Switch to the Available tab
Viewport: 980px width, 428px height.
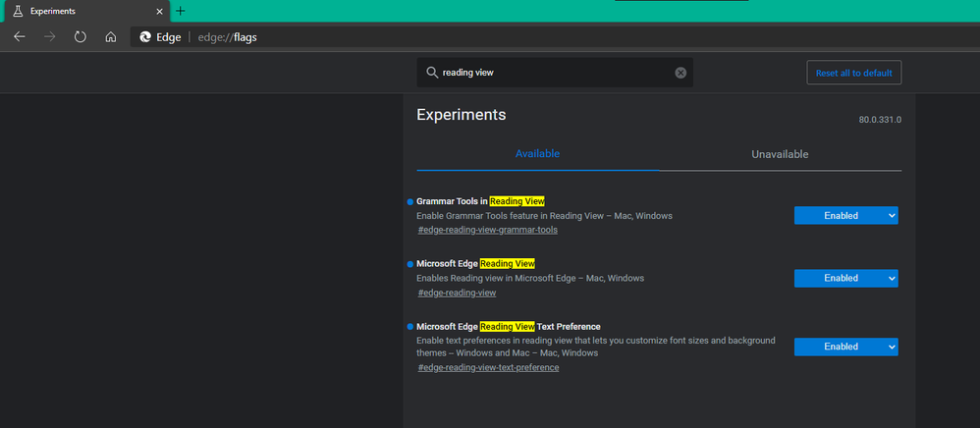[537, 154]
